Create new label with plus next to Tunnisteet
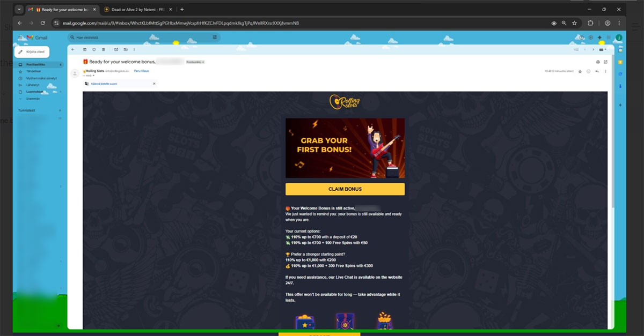Screen dimensions: 644x336 tap(60, 110)
